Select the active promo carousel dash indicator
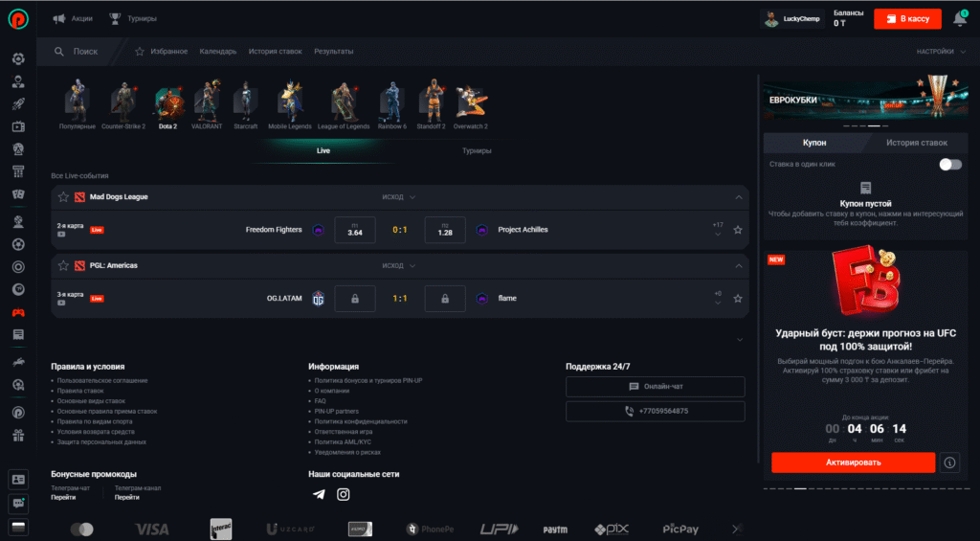This screenshot has height=541, width=980. 800,488
